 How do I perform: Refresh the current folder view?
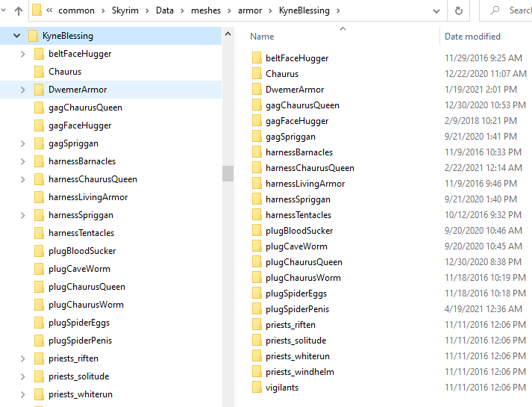tap(458, 11)
